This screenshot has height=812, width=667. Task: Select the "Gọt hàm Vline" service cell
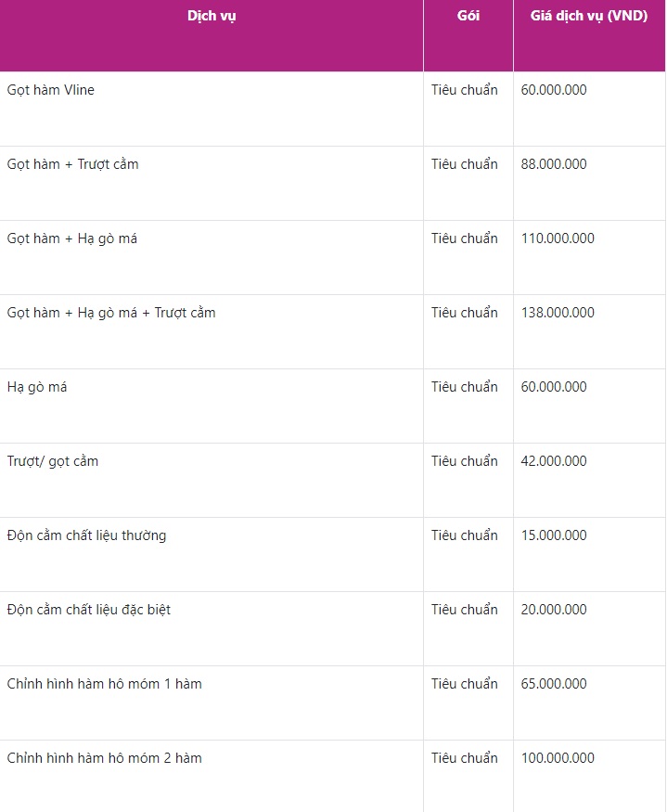click(x=51, y=90)
